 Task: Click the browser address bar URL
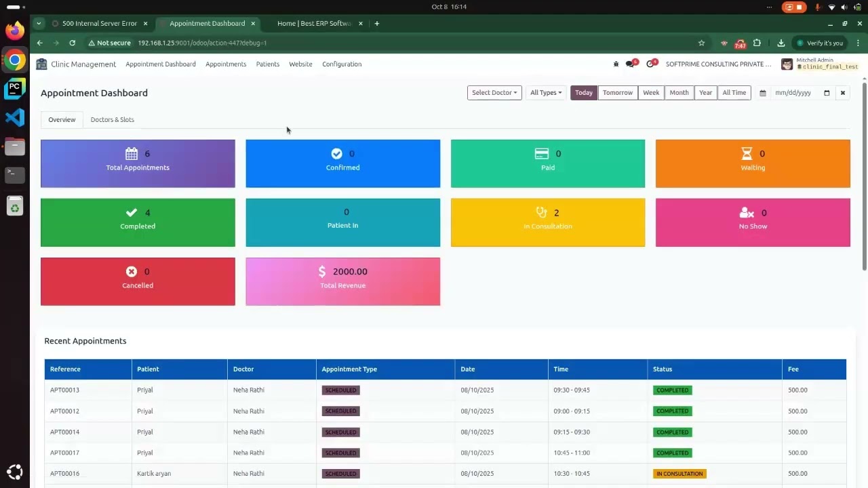pyautogui.click(x=202, y=43)
